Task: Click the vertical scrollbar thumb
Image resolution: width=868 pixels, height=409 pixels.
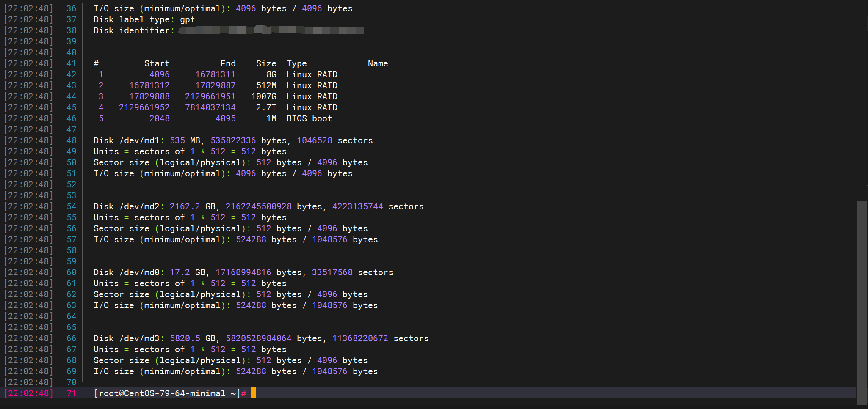Action: pos(862,302)
